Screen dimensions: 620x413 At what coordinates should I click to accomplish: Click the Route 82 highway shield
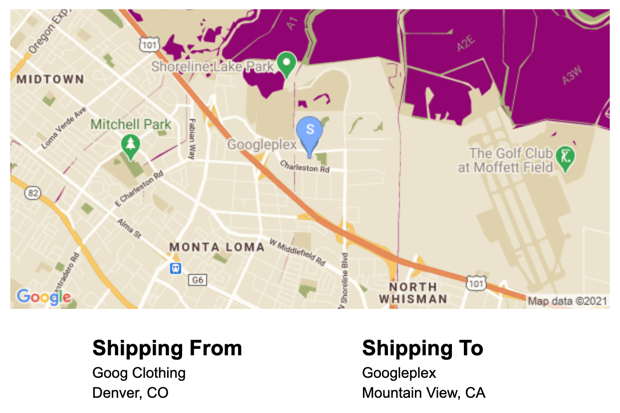click(34, 192)
